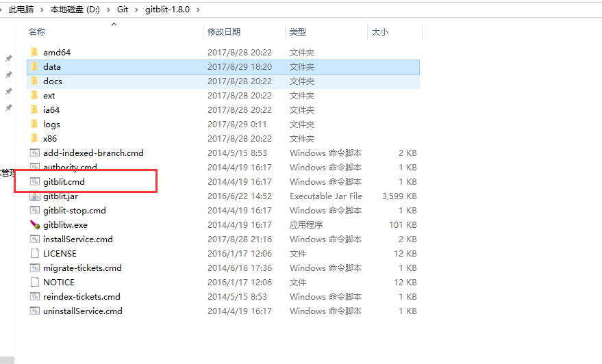This screenshot has height=364, width=602.
Task: Expand the chevron after 此电脑 in the path
Action: [42, 10]
